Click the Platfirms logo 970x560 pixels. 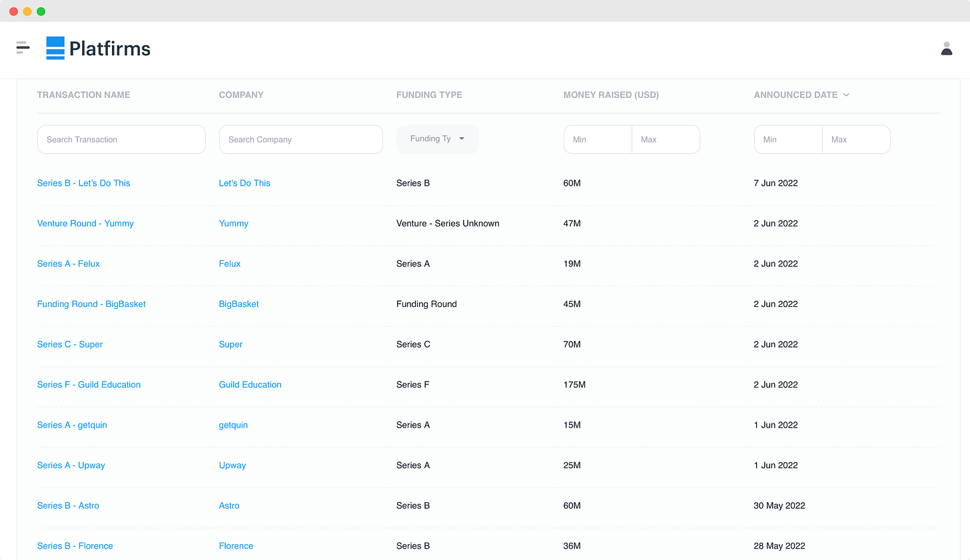coord(98,48)
